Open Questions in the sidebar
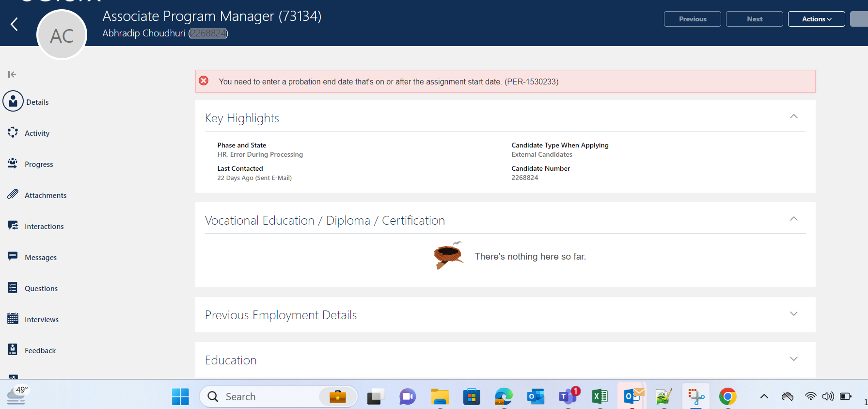868x409 pixels. click(33, 288)
